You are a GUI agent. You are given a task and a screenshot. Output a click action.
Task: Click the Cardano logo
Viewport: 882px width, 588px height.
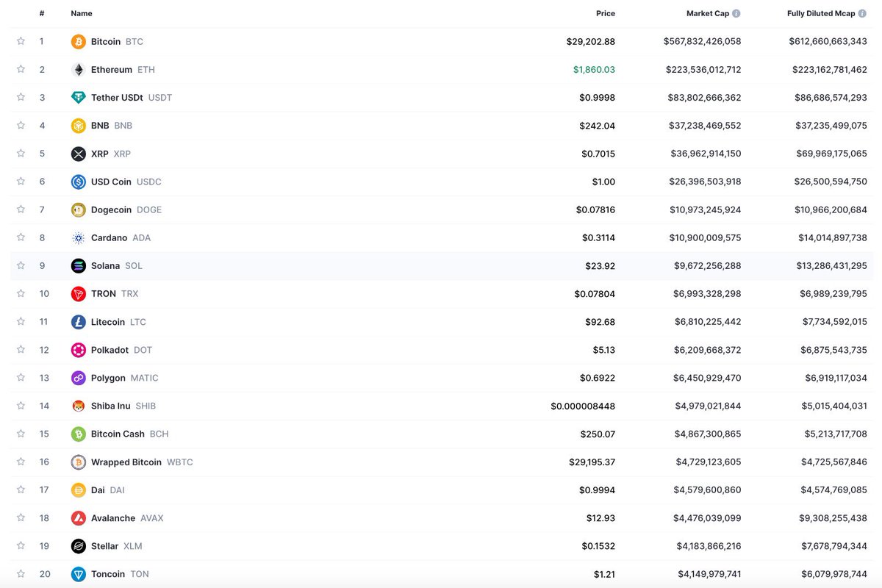click(x=79, y=238)
